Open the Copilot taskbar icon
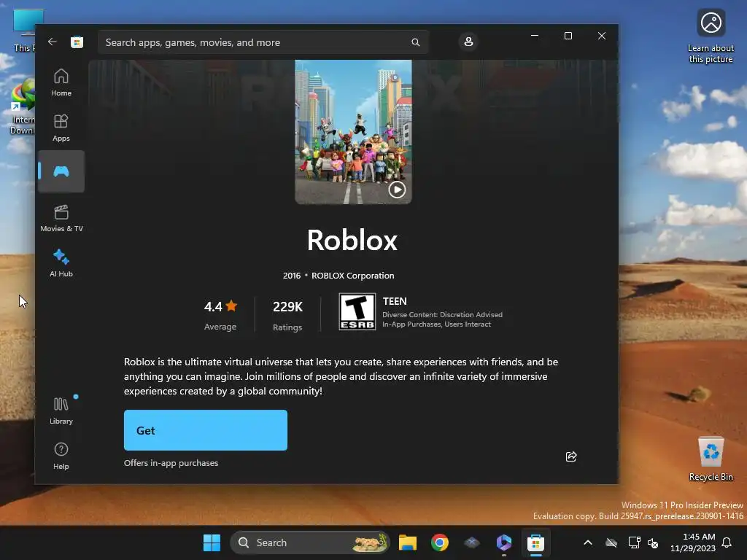Image resolution: width=747 pixels, height=560 pixels. [503, 542]
